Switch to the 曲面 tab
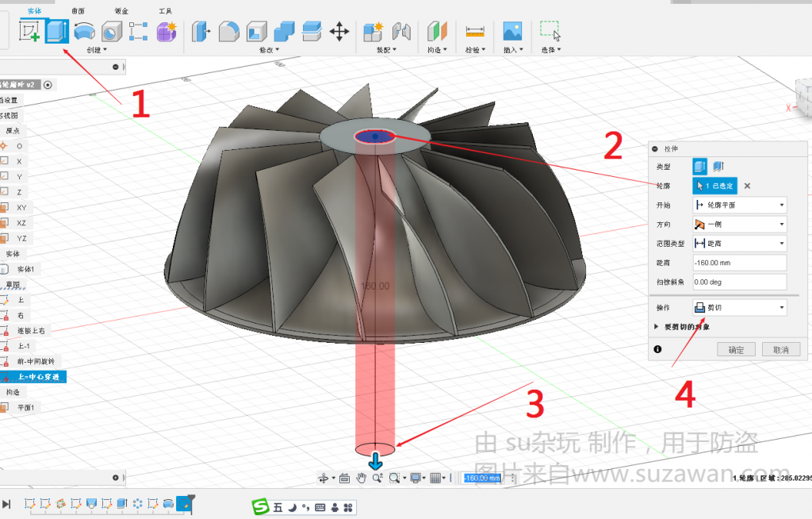Screen dimensions: 812x519 click(x=79, y=11)
